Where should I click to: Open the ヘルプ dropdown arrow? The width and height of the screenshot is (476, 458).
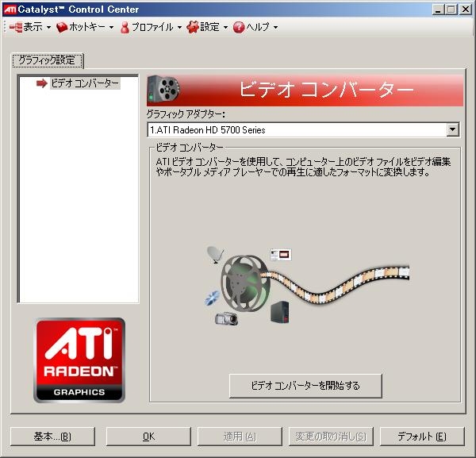275,28
